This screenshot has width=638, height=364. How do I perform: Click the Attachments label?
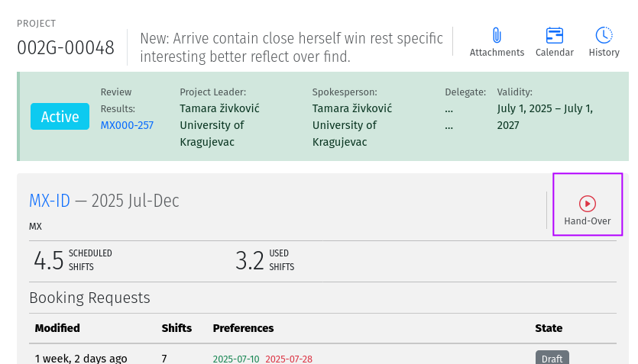pos(497,53)
